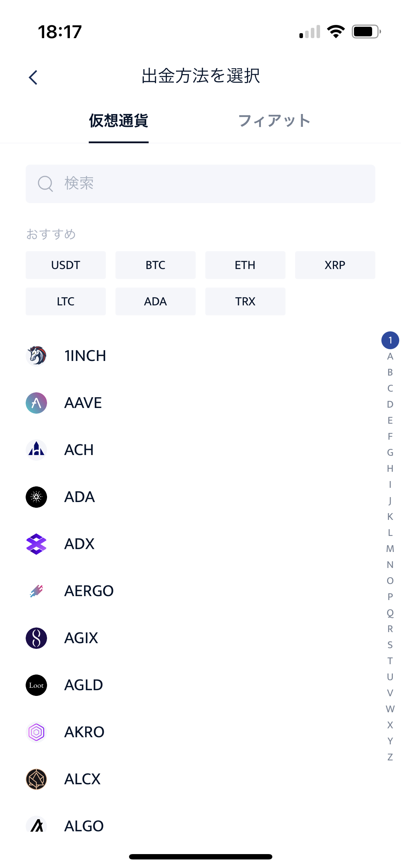Pick the TRX recommended chip
Image resolution: width=401 pixels, height=868 pixels.
click(x=245, y=301)
